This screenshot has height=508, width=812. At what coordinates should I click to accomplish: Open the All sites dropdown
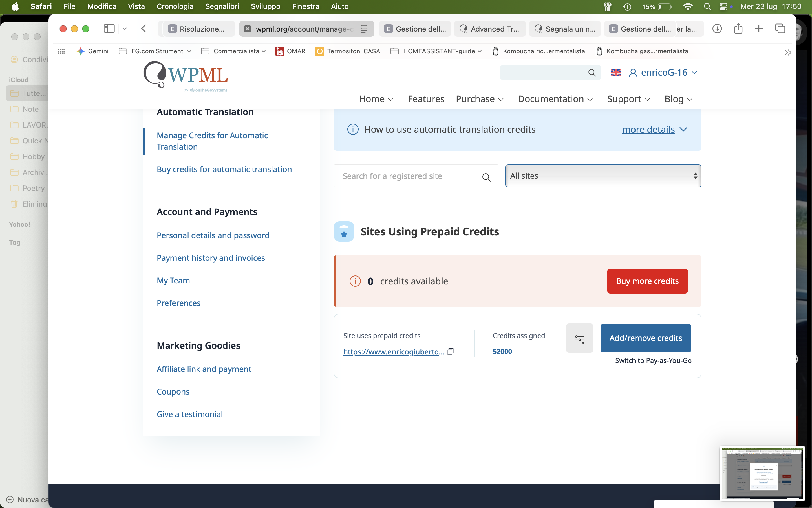point(603,176)
